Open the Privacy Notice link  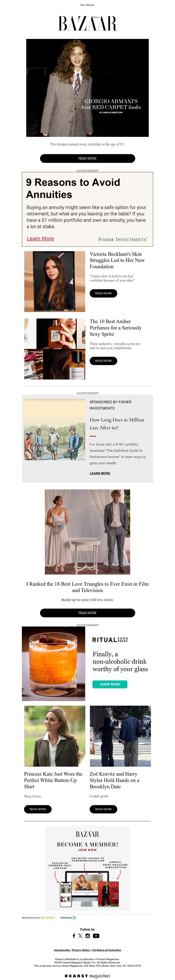click(81, 950)
